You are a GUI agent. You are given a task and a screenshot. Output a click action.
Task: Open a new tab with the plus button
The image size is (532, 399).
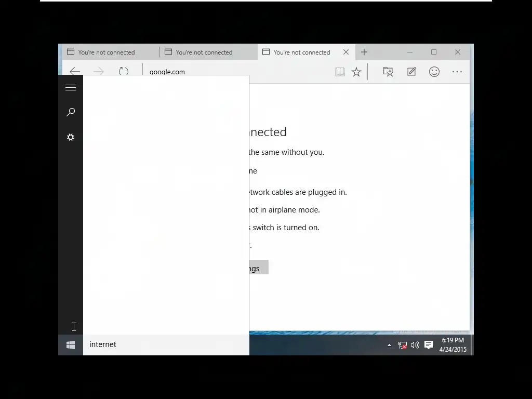tap(364, 52)
